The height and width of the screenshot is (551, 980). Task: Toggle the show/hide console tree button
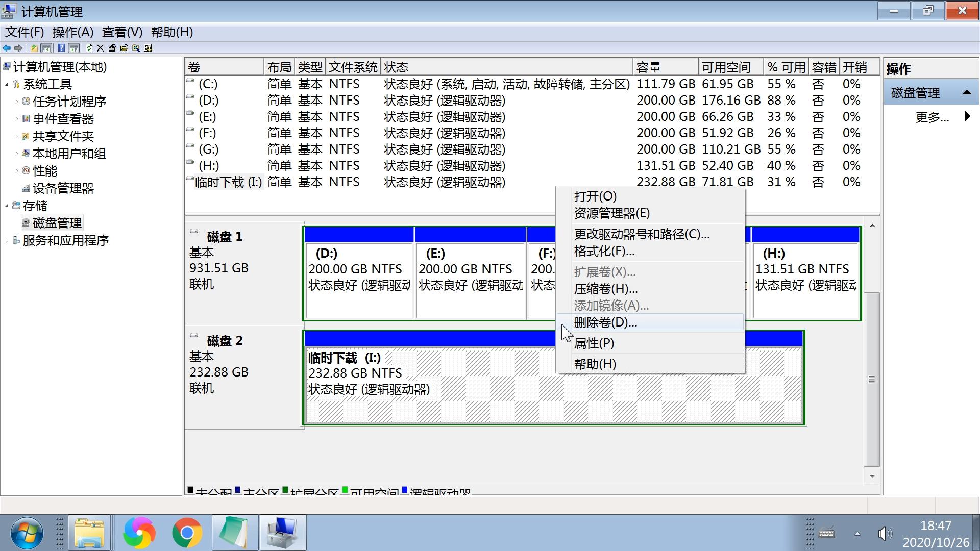tap(46, 48)
